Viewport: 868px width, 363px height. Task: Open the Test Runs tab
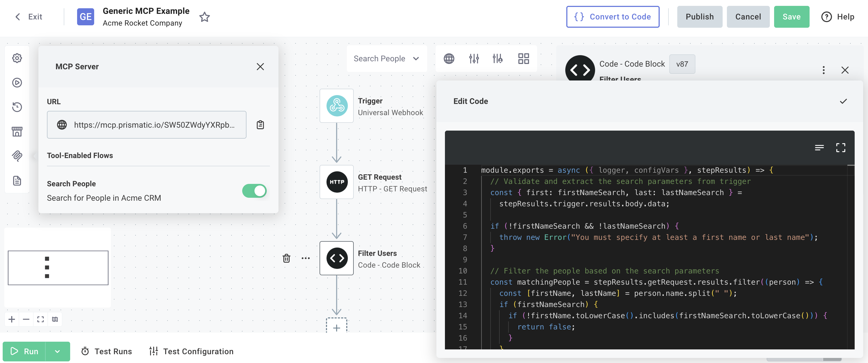(106, 351)
